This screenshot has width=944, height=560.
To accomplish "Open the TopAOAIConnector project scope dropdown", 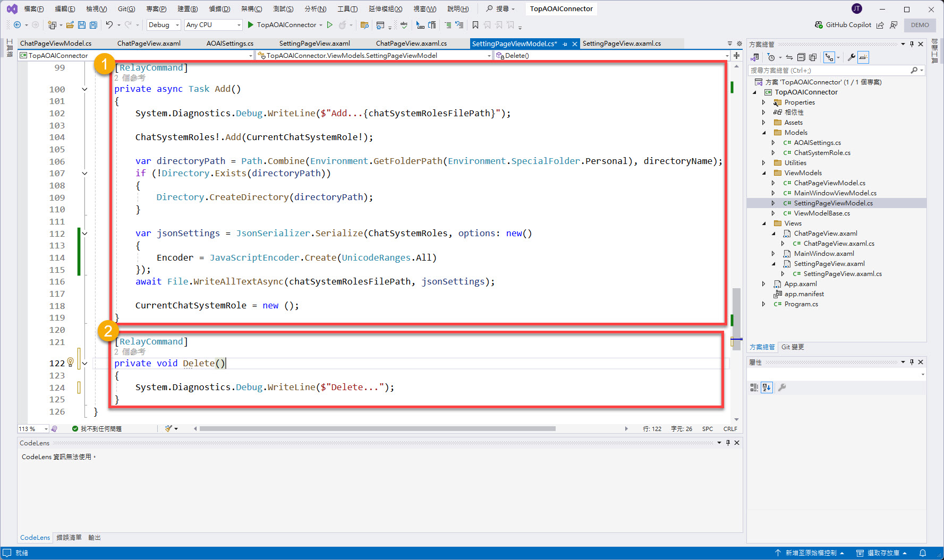I will (x=136, y=55).
